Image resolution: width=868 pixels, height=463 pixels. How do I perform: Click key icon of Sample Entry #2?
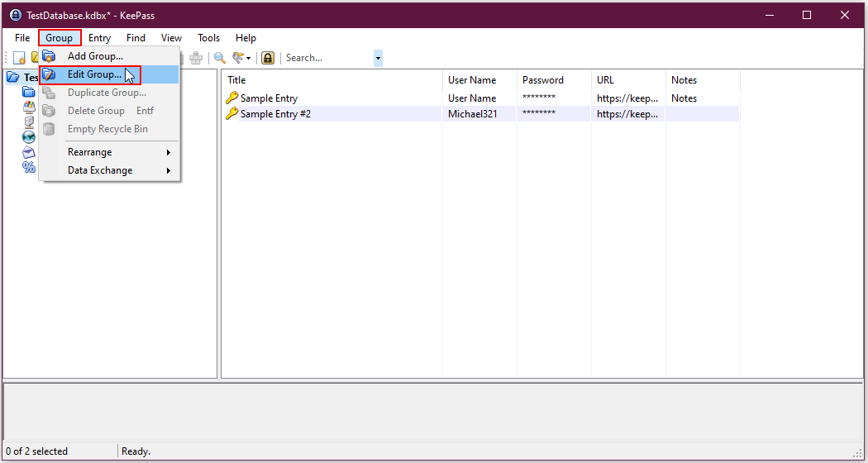[232, 114]
